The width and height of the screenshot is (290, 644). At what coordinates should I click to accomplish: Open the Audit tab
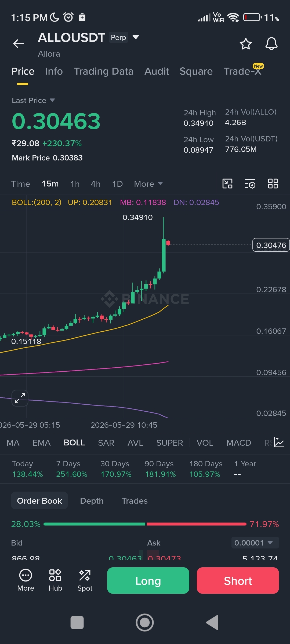[157, 71]
